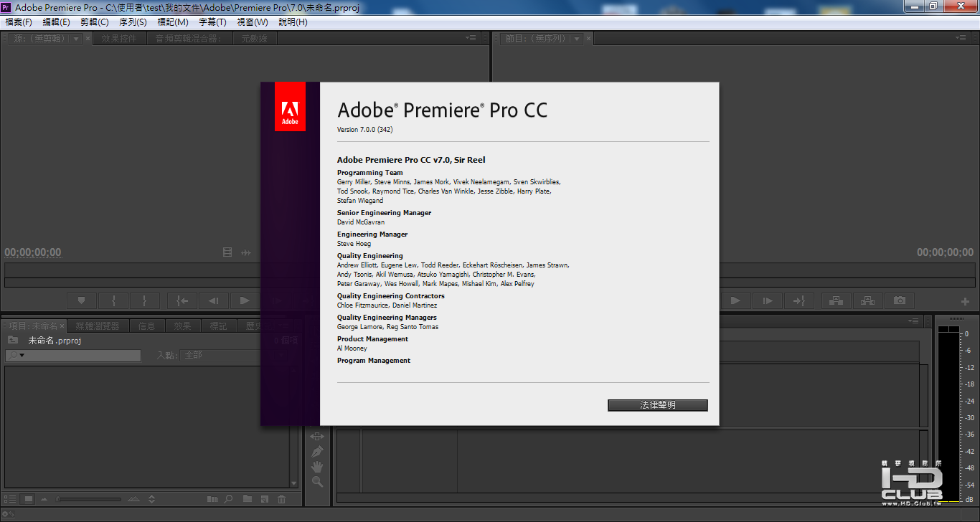The height and width of the screenshot is (522, 980).
Task: Click Mark In button in Source monitor
Action: 113,300
